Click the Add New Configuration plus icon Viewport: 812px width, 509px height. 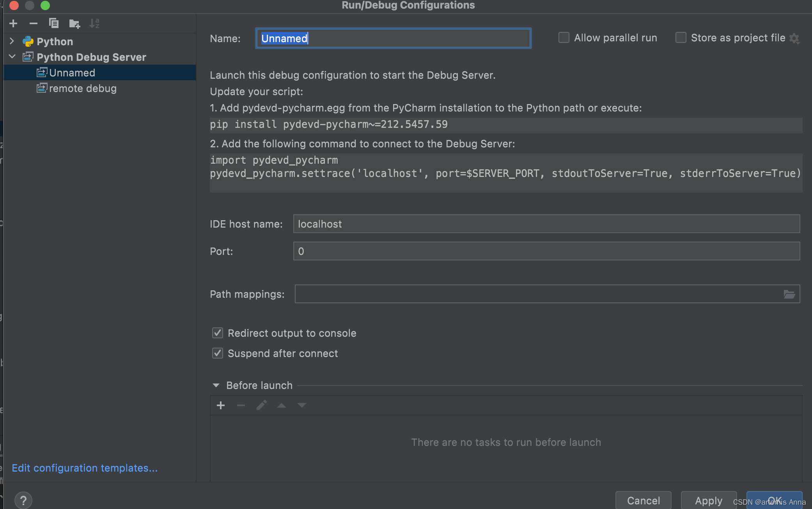13,24
